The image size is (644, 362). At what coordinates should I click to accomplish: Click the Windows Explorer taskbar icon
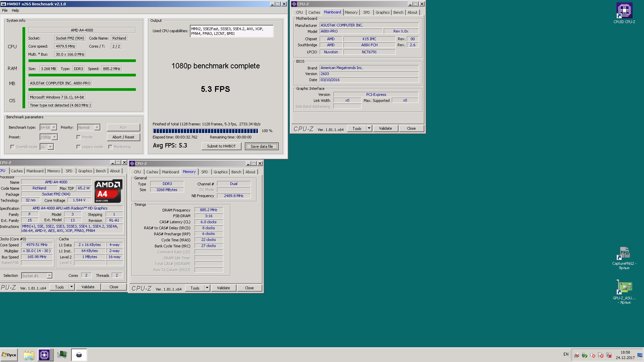point(29,355)
